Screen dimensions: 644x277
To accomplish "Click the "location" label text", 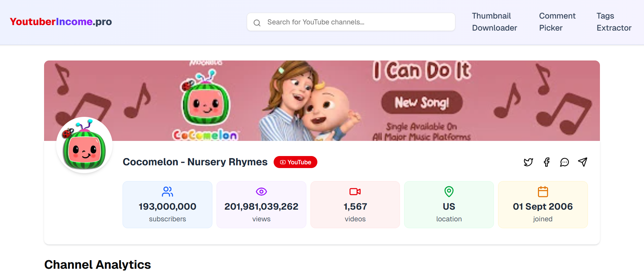I will tap(449, 219).
